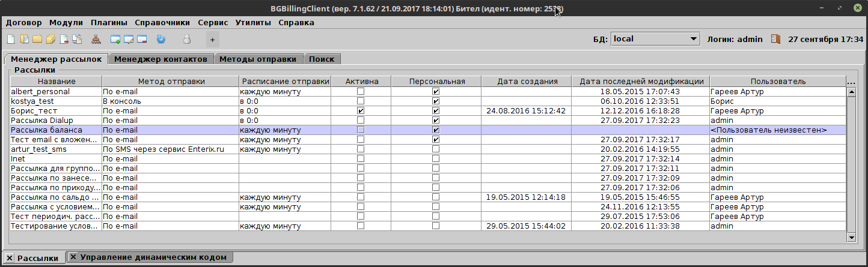This screenshot has height=267, width=868.
Task: Click the window with green plus icon
Action: click(115, 40)
